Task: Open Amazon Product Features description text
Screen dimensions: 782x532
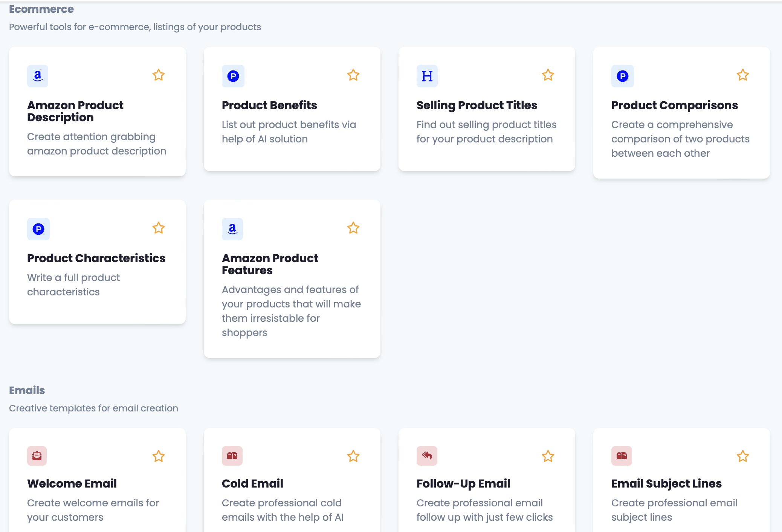Action: [291, 311]
